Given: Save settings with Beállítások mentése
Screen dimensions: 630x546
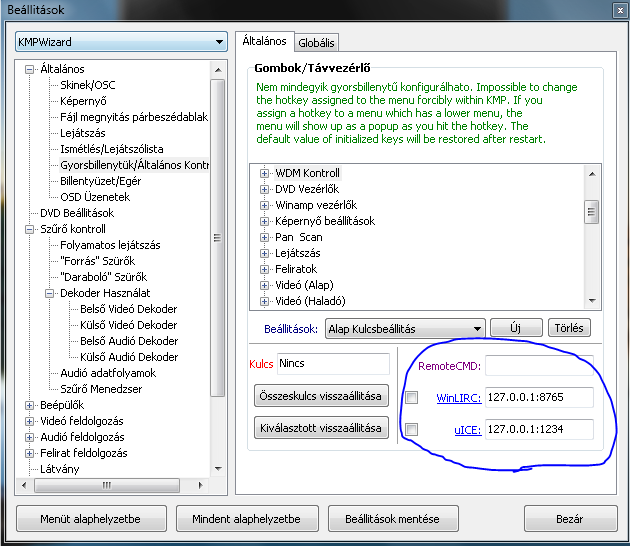Looking at the screenshot, I should [x=393, y=519].
